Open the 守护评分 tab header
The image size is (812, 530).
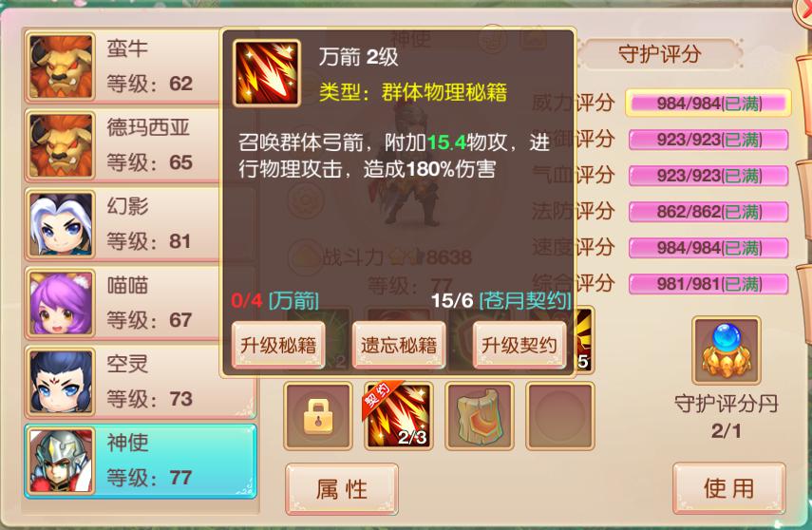pyautogui.click(x=660, y=54)
